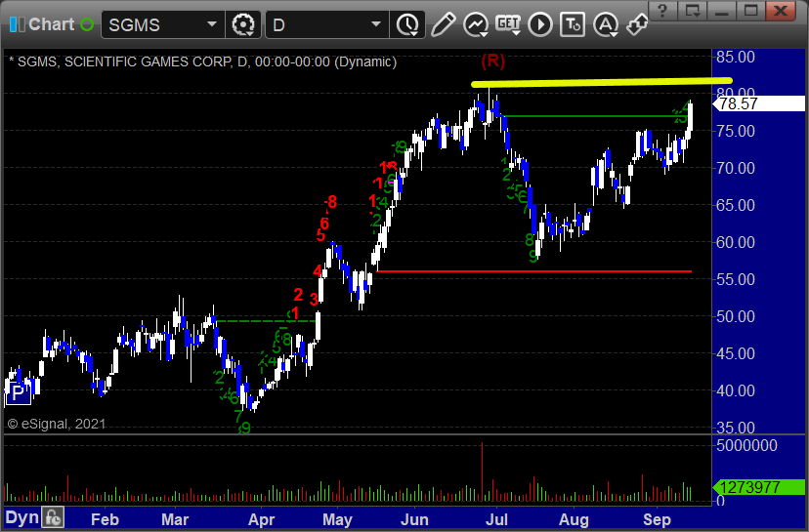Click the yellow resistance trendline
The width and height of the screenshot is (809, 532).
coord(602,82)
